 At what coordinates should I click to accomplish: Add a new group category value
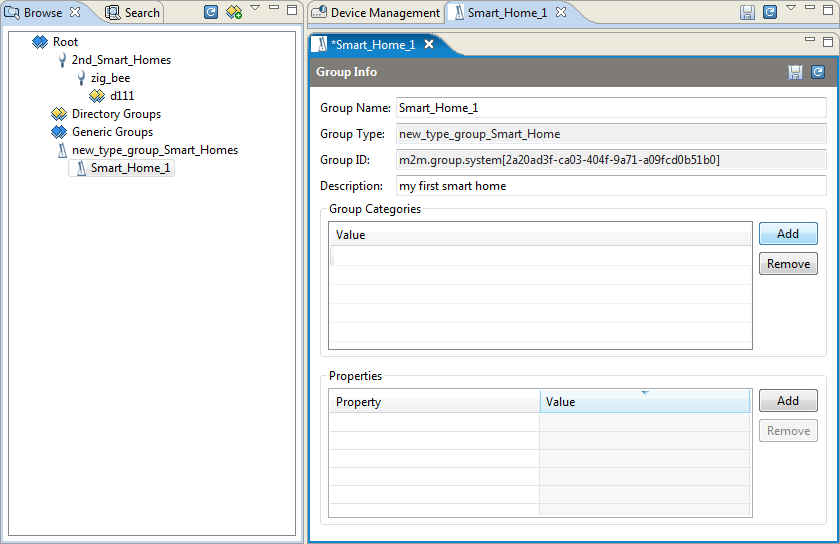coord(788,234)
